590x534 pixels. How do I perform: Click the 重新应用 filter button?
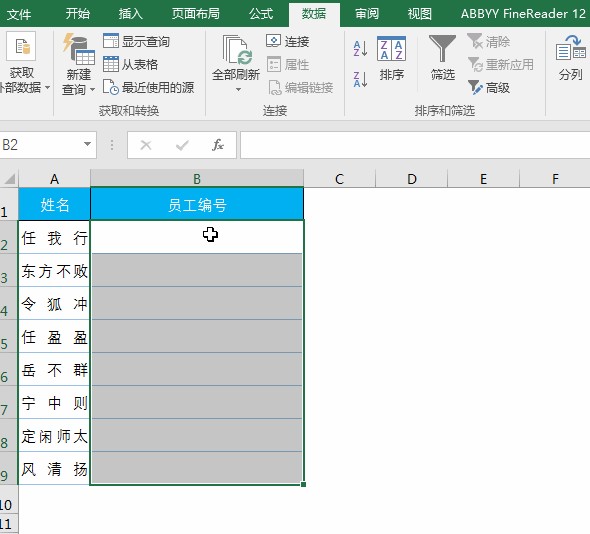click(x=500, y=64)
